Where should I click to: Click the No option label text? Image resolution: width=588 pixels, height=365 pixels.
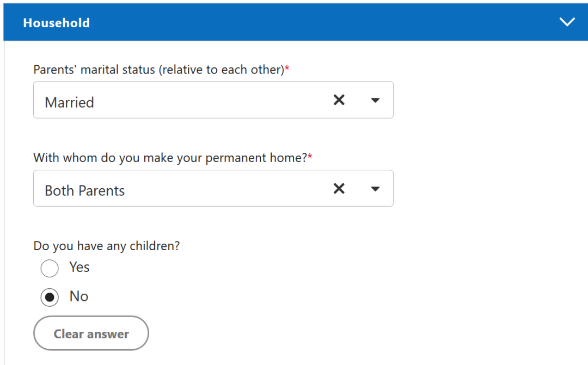tap(79, 296)
